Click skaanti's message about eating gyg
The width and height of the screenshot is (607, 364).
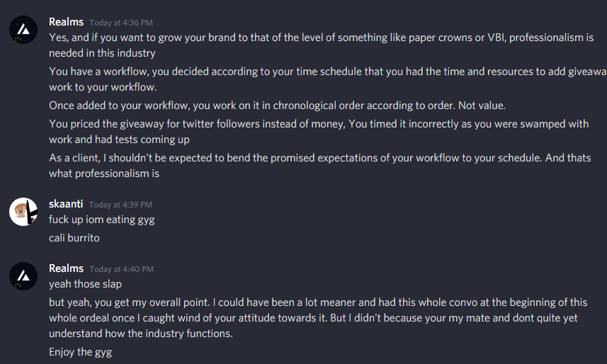[101, 220]
